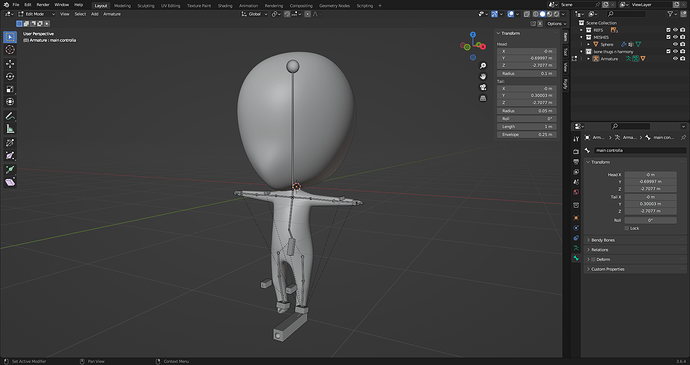Switch to solid viewport shading
The image size is (690, 365).
pos(543,14)
